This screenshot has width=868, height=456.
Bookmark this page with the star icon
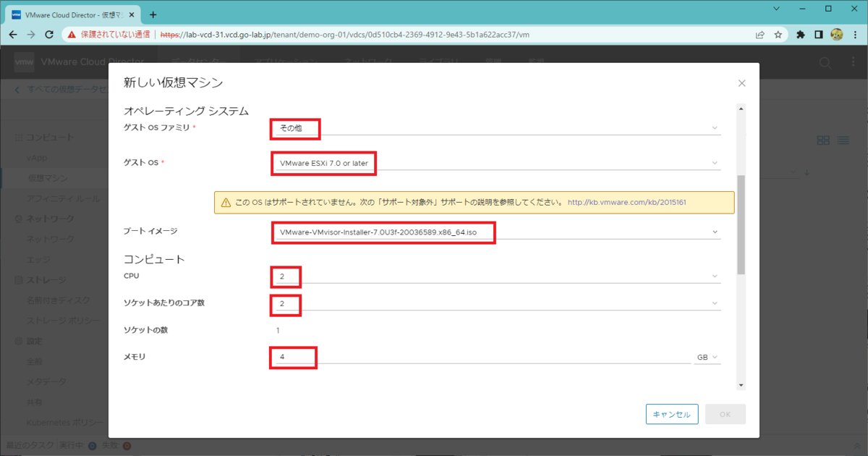click(x=778, y=34)
